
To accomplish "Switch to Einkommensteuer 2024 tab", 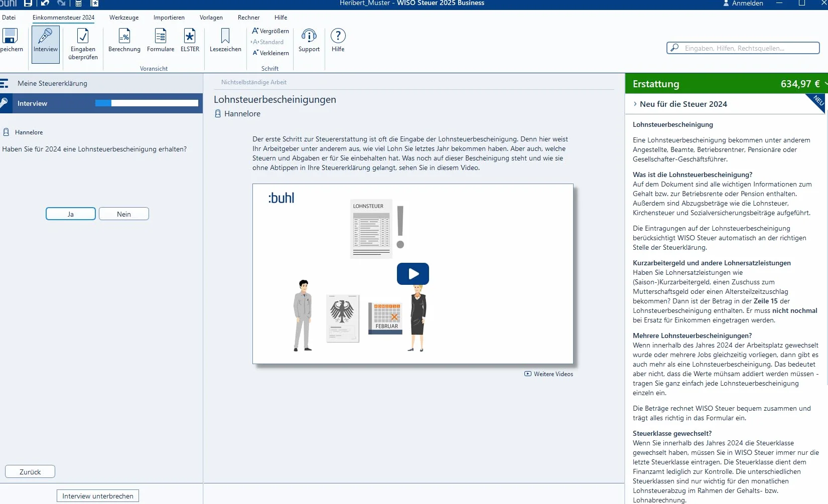I will tap(63, 18).
